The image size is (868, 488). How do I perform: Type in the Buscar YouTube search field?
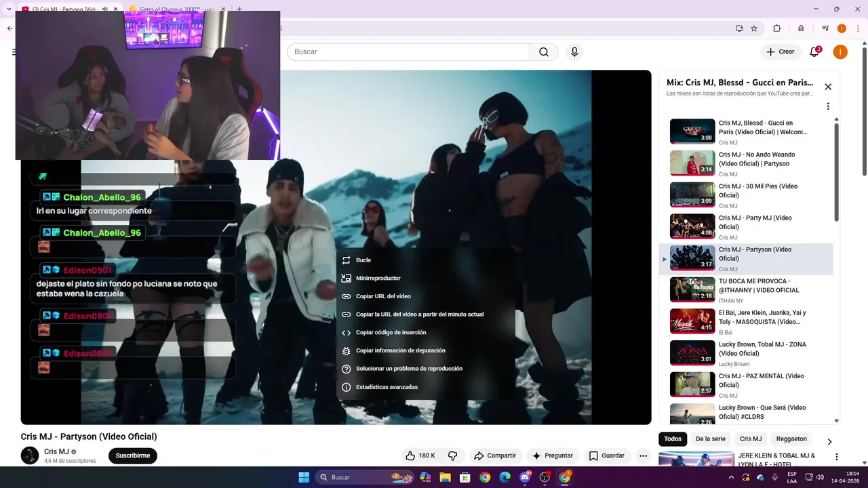[x=408, y=52]
